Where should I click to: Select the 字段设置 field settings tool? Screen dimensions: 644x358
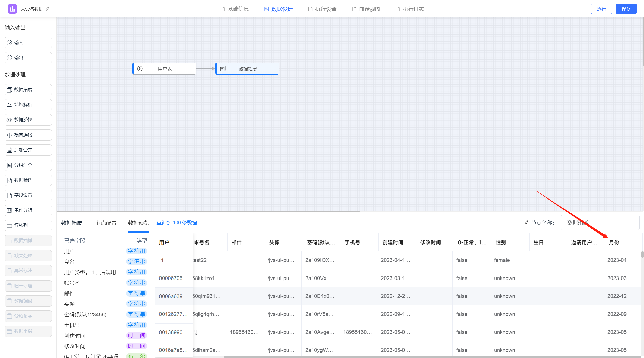click(x=28, y=195)
